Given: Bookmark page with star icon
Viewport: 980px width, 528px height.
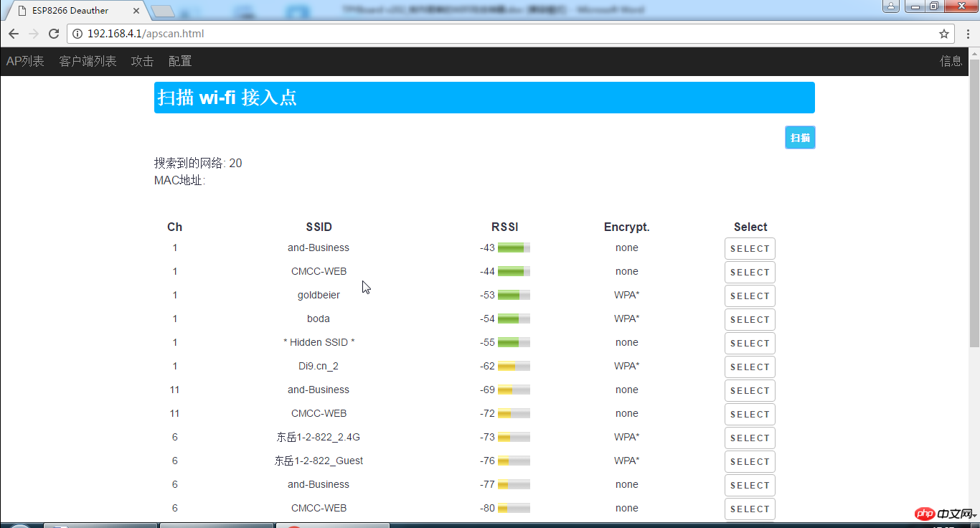Looking at the screenshot, I should [x=944, y=34].
